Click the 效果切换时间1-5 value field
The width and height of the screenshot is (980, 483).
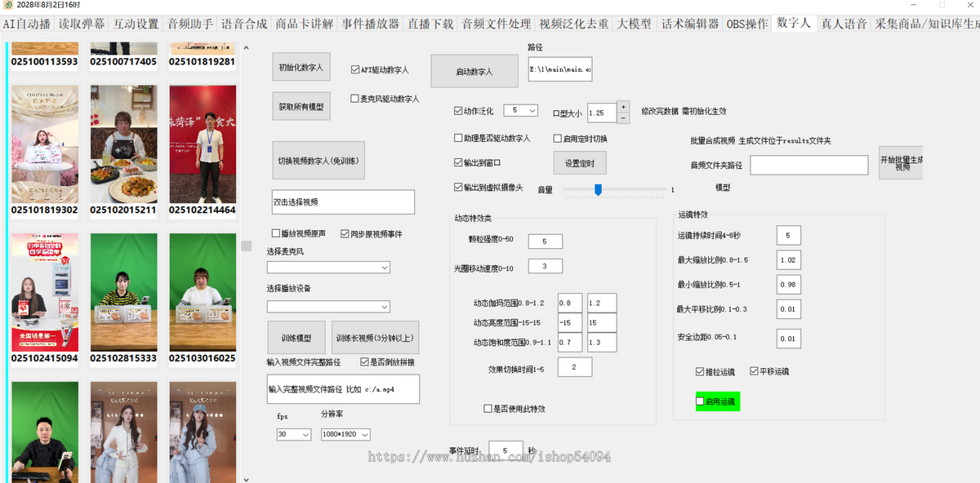(x=576, y=367)
